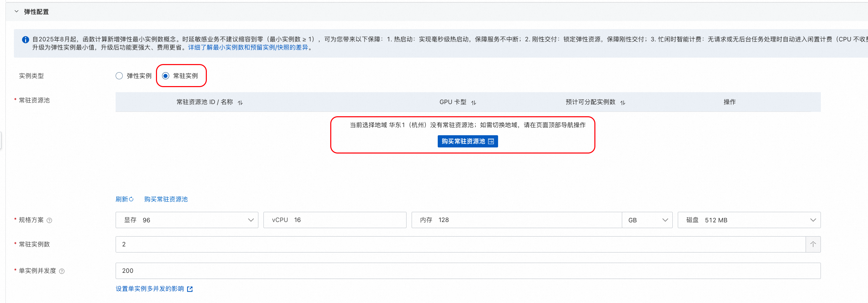The height and width of the screenshot is (303, 868).
Task: Click the up arrow on 常驻实例数 field
Action: [813, 244]
